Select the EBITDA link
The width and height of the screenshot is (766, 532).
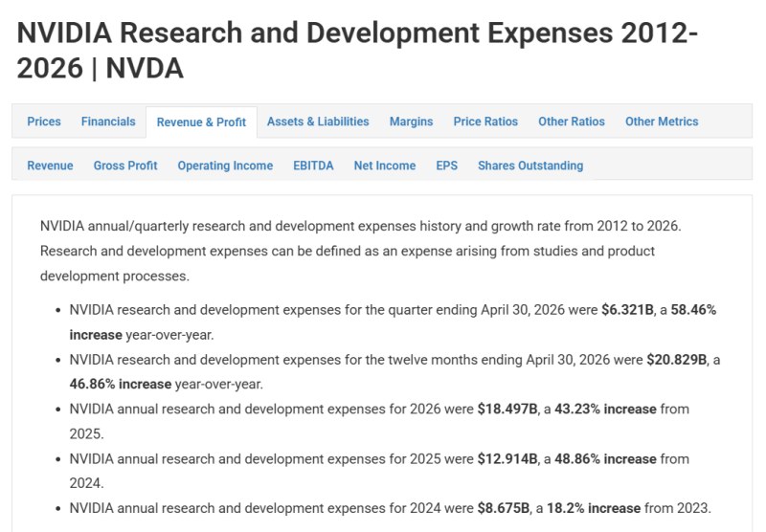[314, 166]
